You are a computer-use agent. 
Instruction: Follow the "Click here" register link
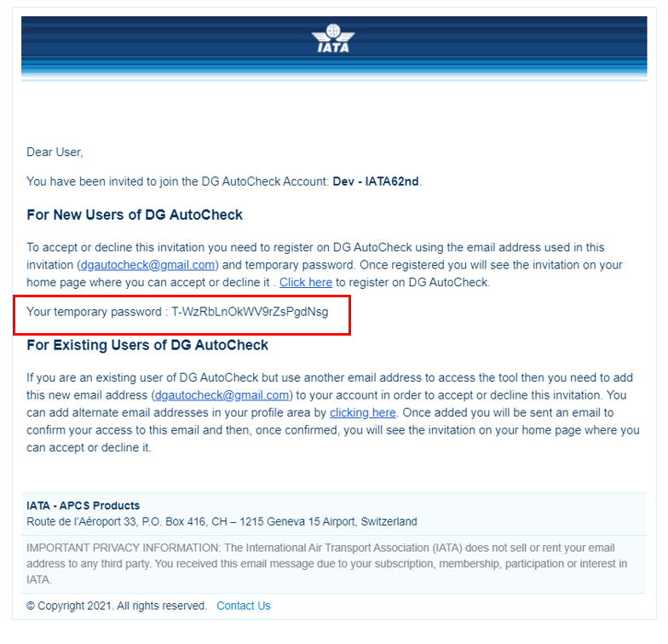click(x=306, y=283)
